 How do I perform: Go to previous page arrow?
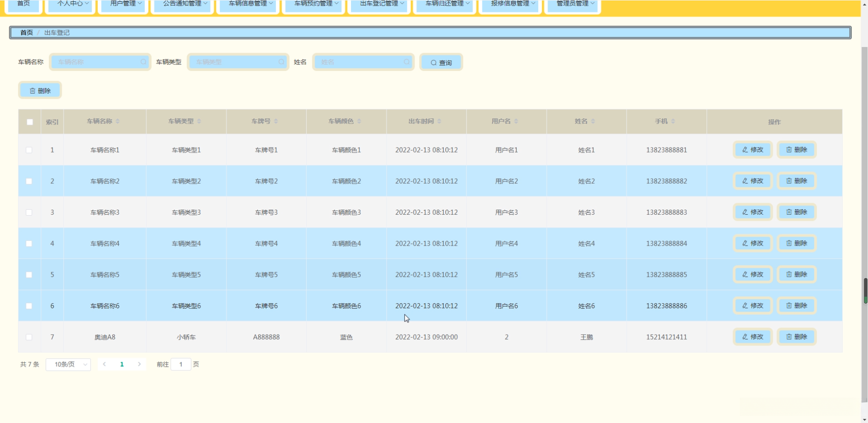(105, 364)
